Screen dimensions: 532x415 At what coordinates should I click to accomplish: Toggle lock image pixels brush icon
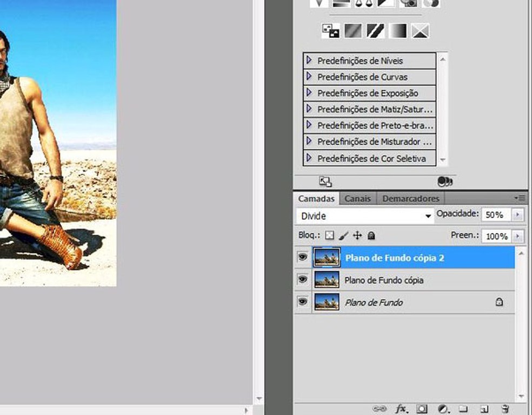343,235
